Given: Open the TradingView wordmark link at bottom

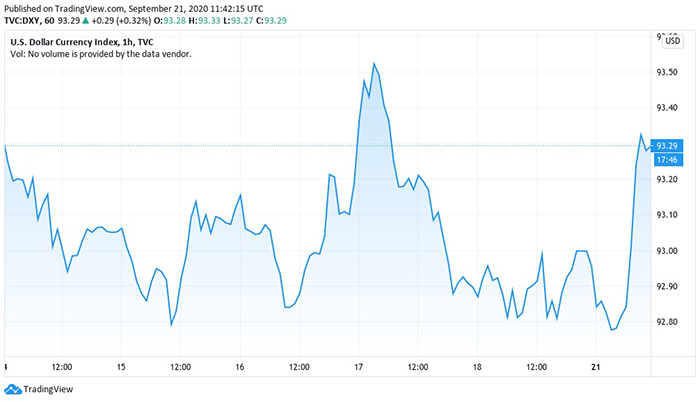Looking at the screenshot, I should pyautogui.click(x=45, y=389).
